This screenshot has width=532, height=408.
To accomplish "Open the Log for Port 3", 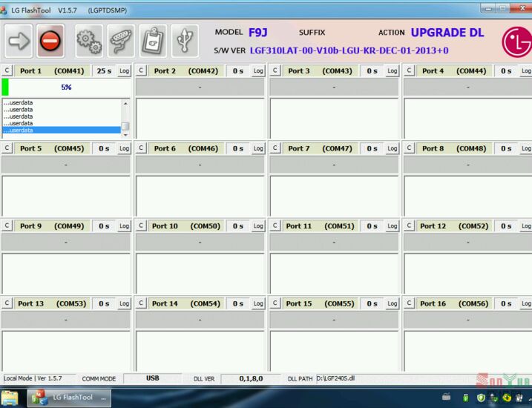I will click(x=393, y=71).
